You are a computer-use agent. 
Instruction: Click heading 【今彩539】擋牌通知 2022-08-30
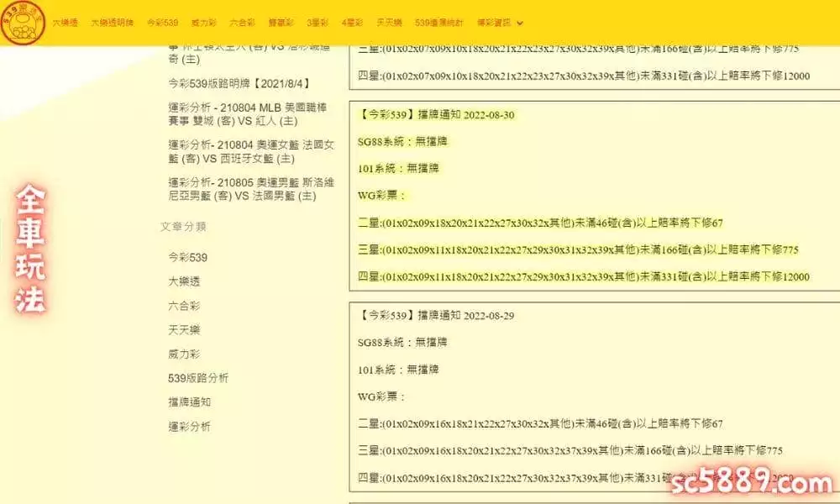tap(436, 114)
